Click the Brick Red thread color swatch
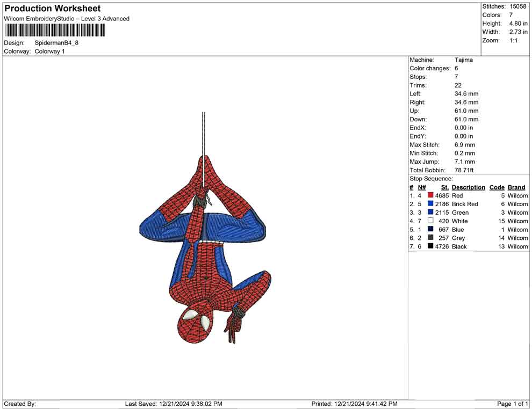The width and height of the screenshot is (532, 409). coord(430,203)
